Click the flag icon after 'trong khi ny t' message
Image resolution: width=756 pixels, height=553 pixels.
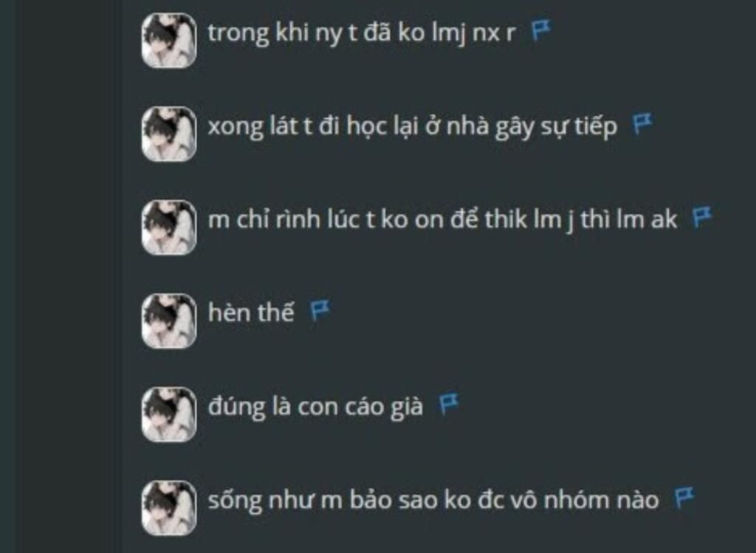540,31
